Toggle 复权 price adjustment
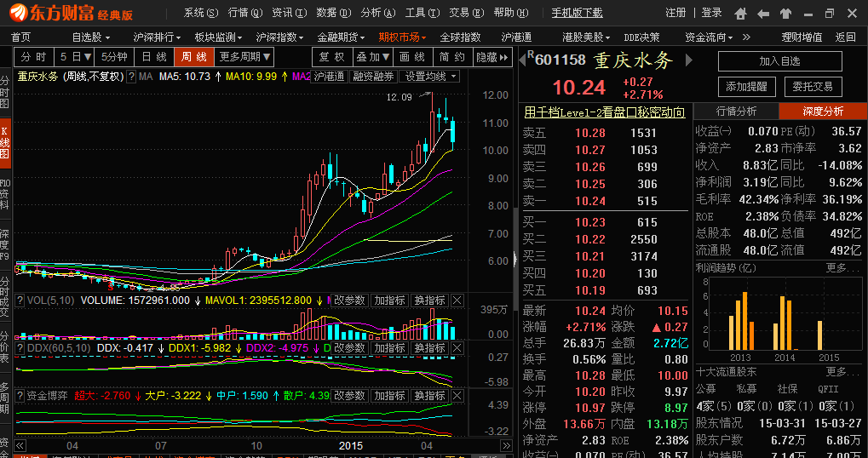Image resolution: width=868 pixels, height=458 pixels. coord(331,57)
